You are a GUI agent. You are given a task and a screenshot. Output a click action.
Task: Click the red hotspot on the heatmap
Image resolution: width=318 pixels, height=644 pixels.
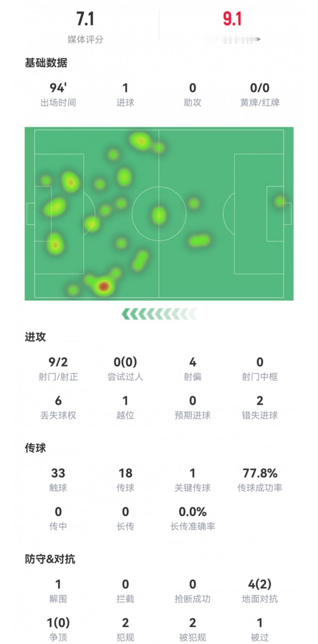104,286
